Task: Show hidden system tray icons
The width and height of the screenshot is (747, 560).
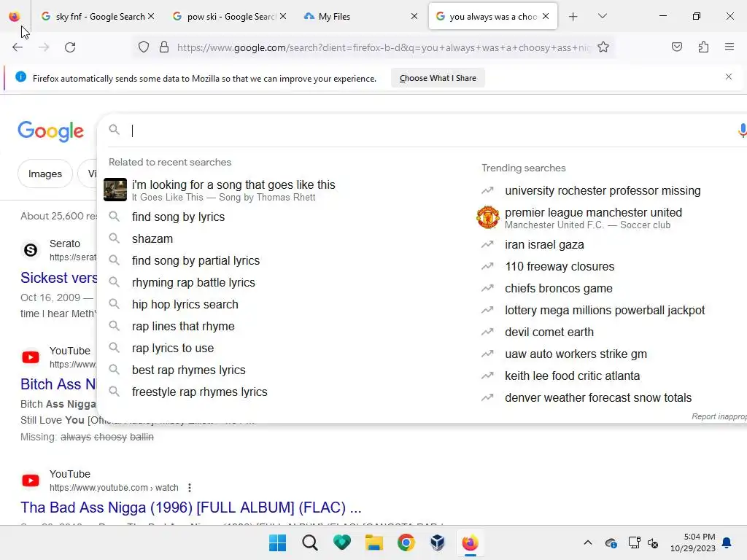Action: pos(588,542)
